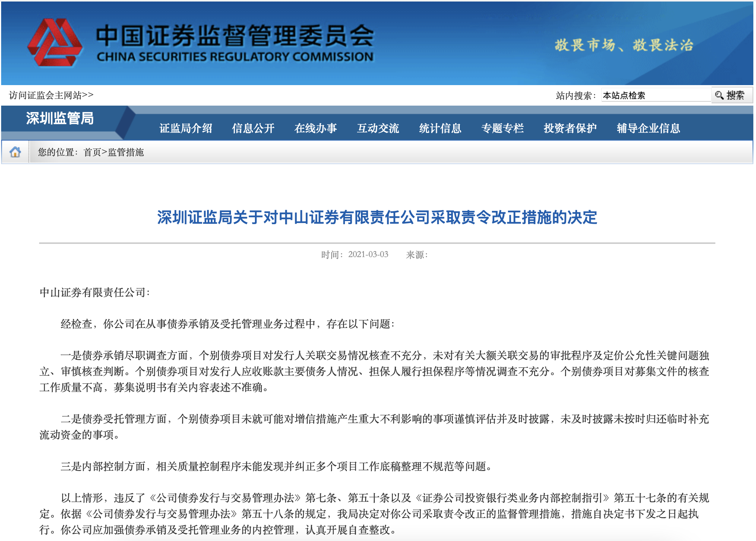Viewport: 756px width, 541px height.
Task: Open the 统计信息 menu
Action: point(440,128)
